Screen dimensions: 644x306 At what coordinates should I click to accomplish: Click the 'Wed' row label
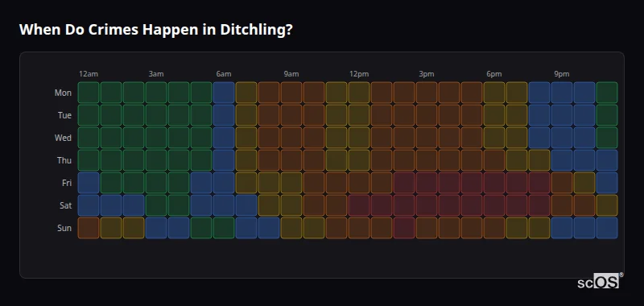pyautogui.click(x=63, y=138)
